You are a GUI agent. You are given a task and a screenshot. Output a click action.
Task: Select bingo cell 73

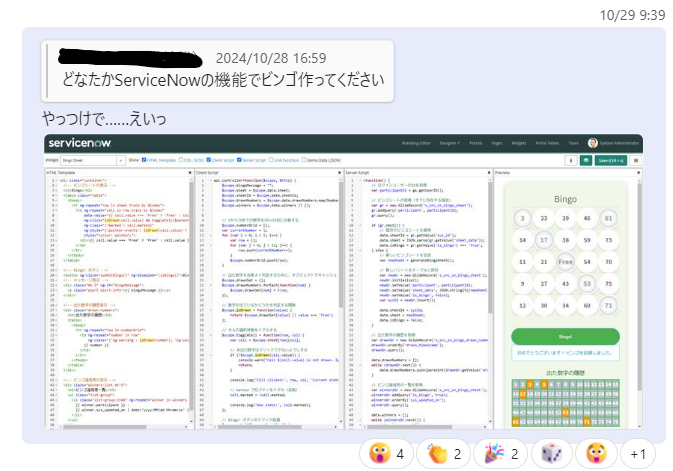(x=609, y=240)
